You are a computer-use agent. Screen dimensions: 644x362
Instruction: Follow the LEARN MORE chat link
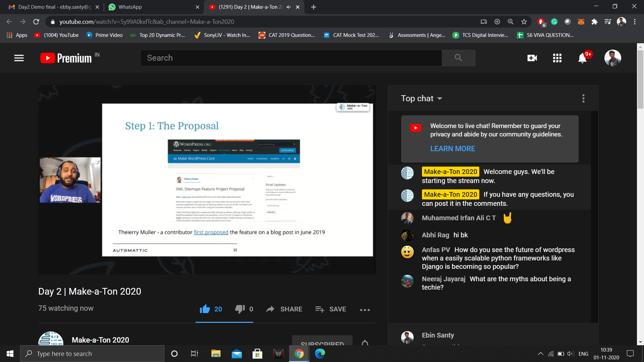(x=452, y=148)
